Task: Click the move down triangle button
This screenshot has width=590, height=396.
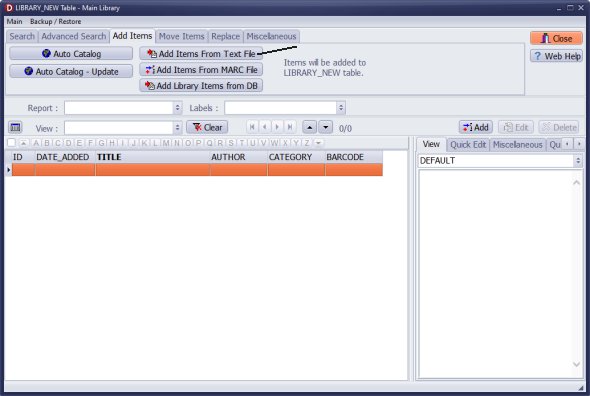Action: 325,127
